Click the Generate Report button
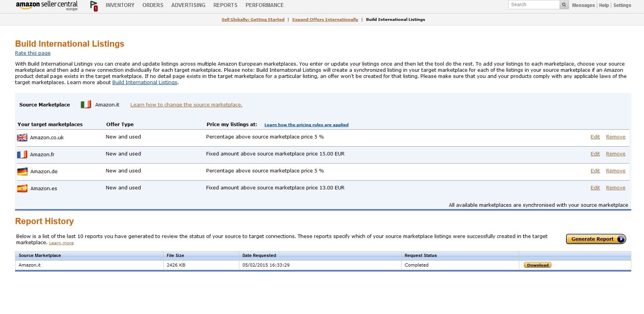 click(x=596, y=239)
